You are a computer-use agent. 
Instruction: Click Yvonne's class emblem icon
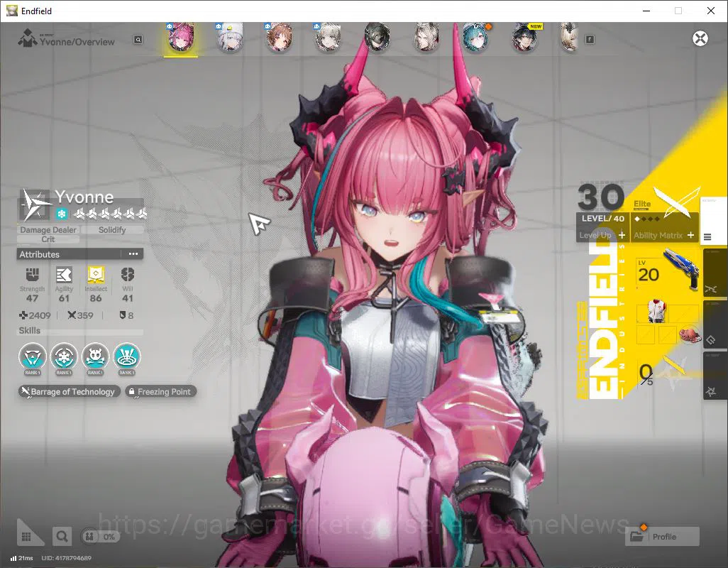click(35, 205)
